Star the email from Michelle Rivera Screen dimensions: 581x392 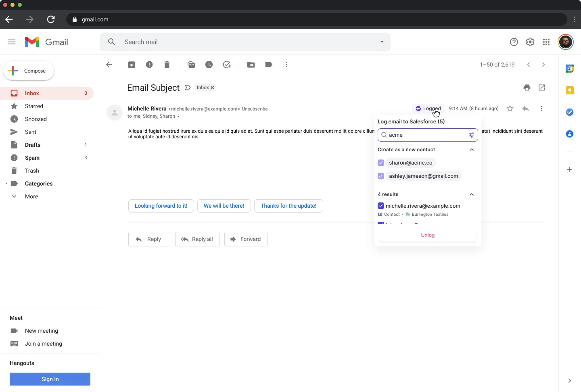pos(510,108)
